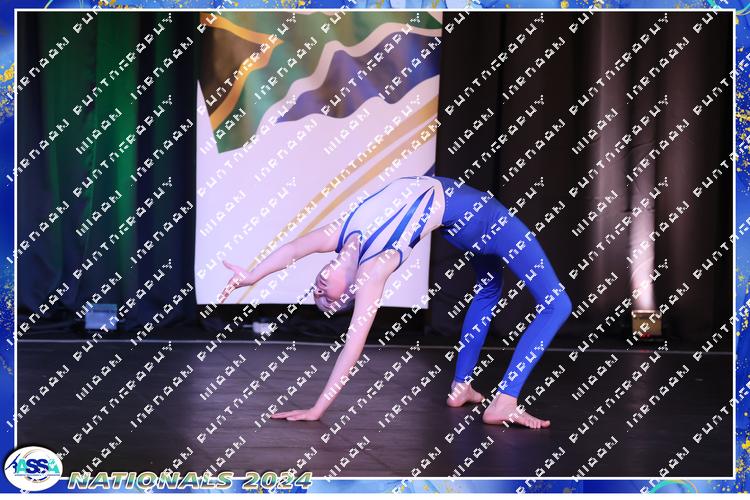750x500 pixels.
Task: Open the gymnast backbend photo
Action: pos(375,244)
